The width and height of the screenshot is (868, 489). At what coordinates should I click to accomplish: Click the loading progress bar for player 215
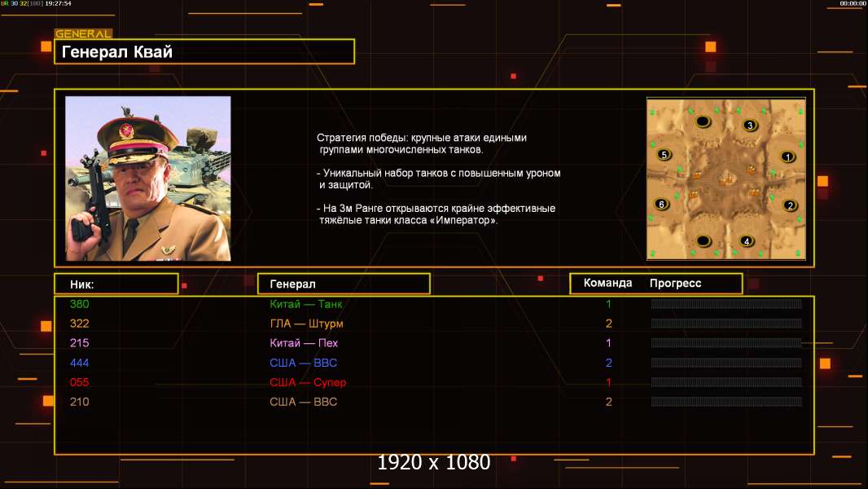[726, 343]
